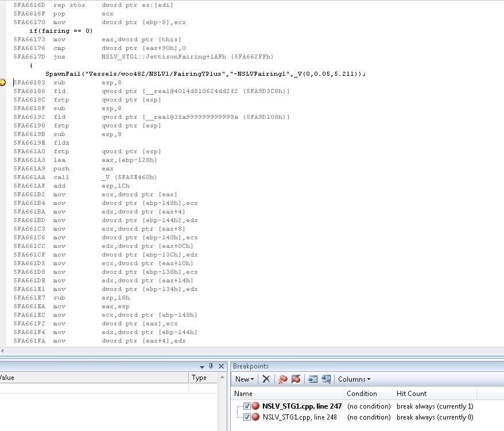Click 'mov eax,esp' instruction
504x431 pixels.
click(x=72, y=306)
